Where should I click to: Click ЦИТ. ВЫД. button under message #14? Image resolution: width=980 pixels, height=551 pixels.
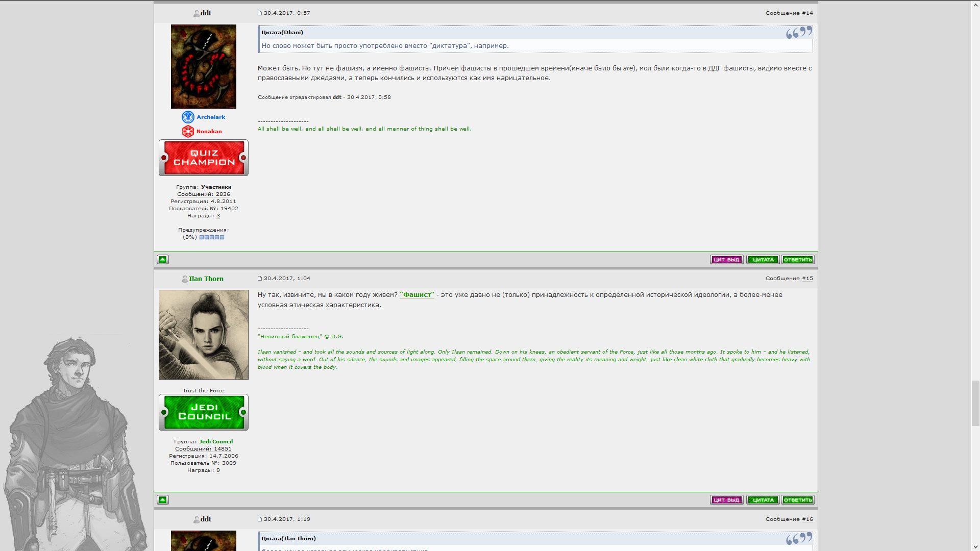(x=727, y=260)
